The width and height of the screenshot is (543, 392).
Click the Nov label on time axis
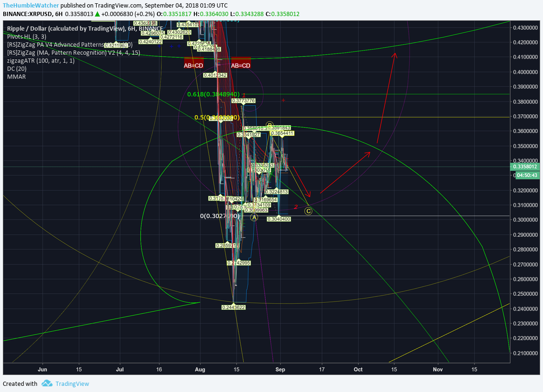[438, 369]
